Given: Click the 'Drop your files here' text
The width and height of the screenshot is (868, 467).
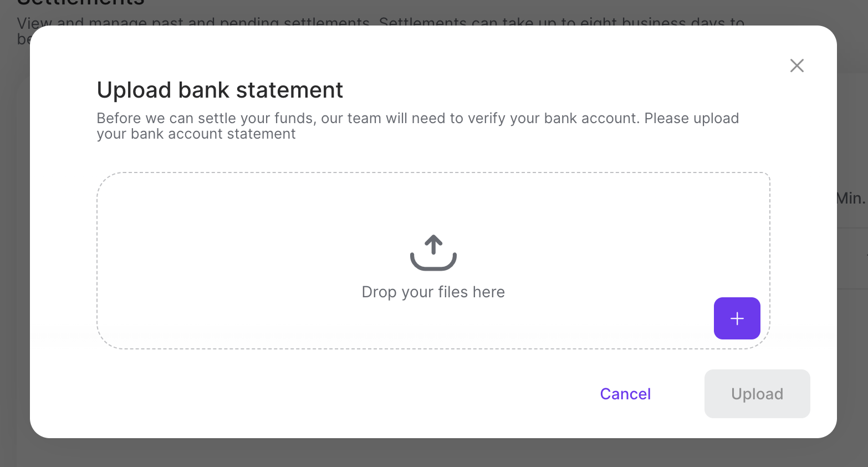Looking at the screenshot, I should [x=433, y=292].
